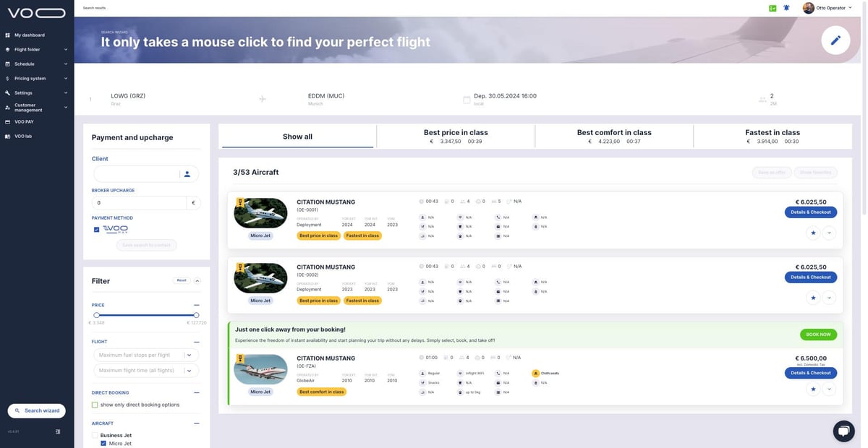Click Details & Checkout for OE-0002
The width and height of the screenshot is (868, 448).
coord(811,277)
